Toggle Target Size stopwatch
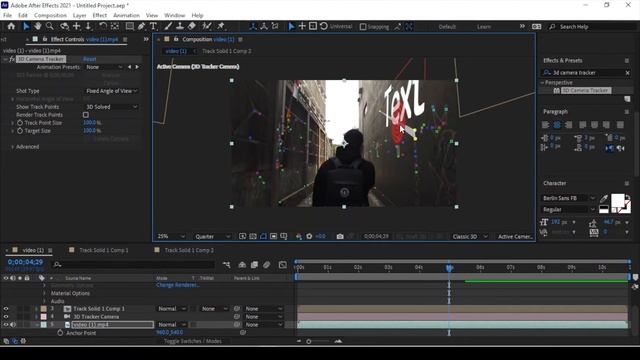 (20, 131)
